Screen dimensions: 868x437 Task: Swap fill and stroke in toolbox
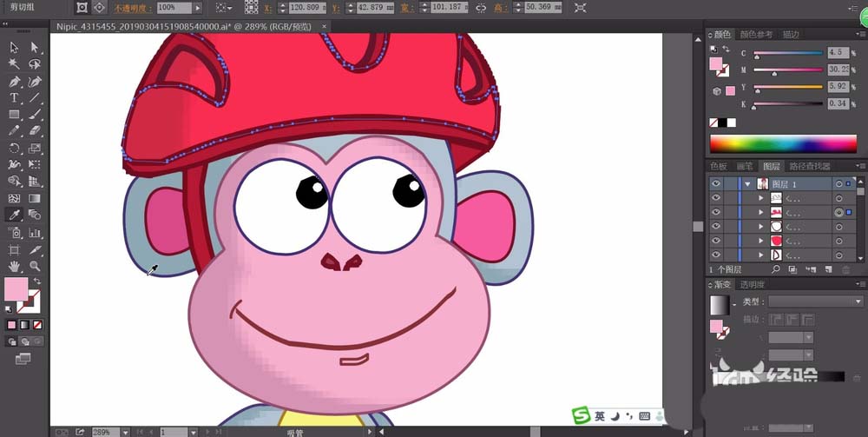tap(37, 281)
